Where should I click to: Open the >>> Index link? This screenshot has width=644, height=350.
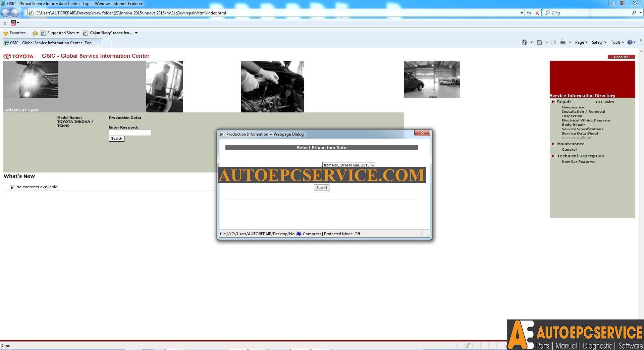[x=605, y=102]
